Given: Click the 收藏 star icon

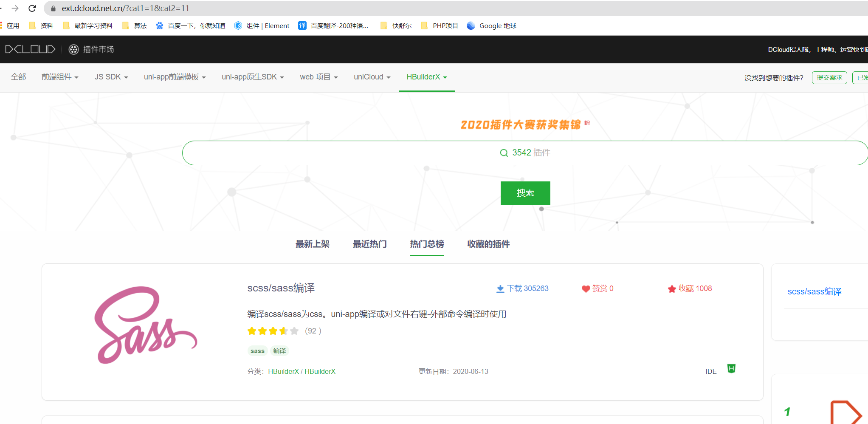Looking at the screenshot, I should [x=672, y=289].
